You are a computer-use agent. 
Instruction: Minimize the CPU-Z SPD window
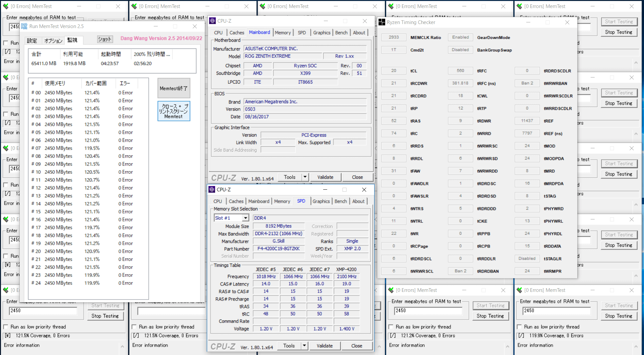[x=325, y=189]
